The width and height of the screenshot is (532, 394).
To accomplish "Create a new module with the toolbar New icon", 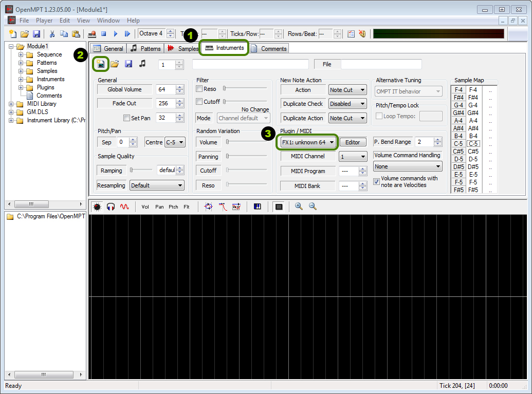I will 12,34.
